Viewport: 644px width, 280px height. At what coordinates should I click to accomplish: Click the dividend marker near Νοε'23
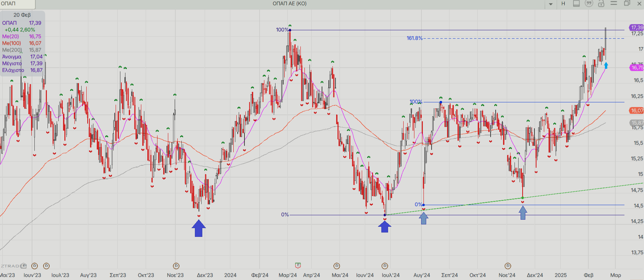click(176, 266)
